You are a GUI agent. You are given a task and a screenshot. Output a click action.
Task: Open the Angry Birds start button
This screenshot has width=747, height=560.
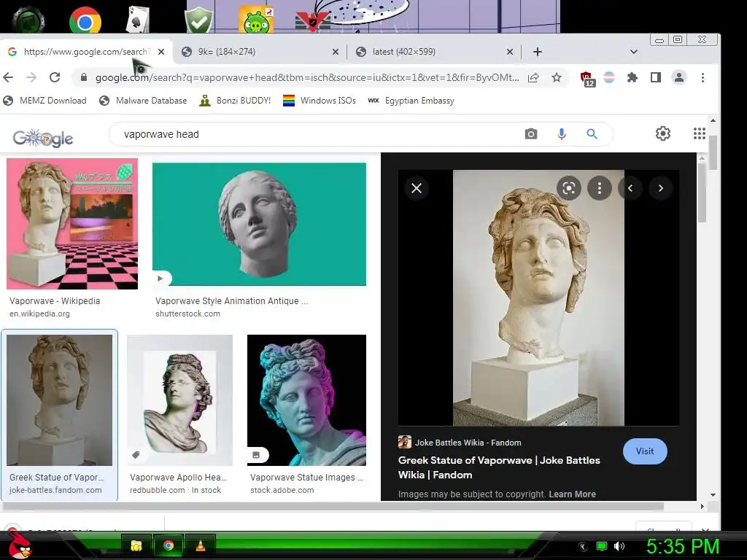tap(18, 545)
